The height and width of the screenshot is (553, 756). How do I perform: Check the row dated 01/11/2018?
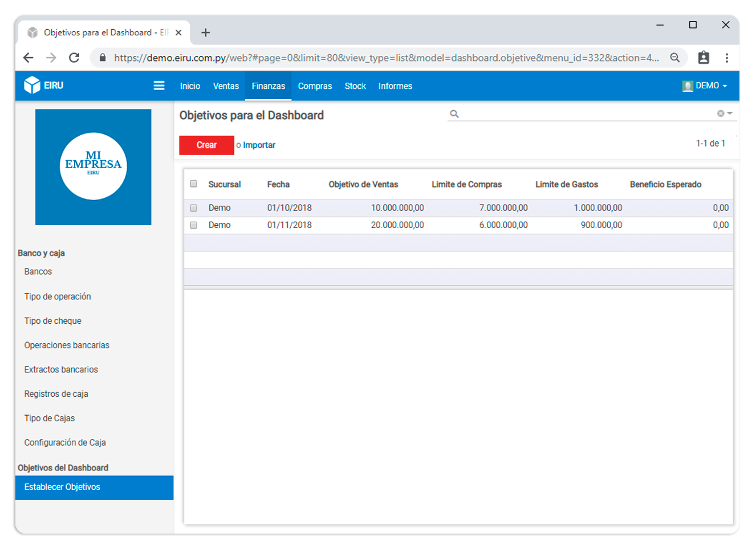[194, 225]
